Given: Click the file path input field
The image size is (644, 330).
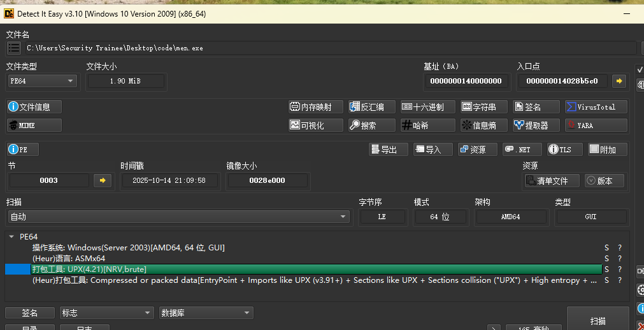Looking at the screenshot, I should [x=331, y=48].
